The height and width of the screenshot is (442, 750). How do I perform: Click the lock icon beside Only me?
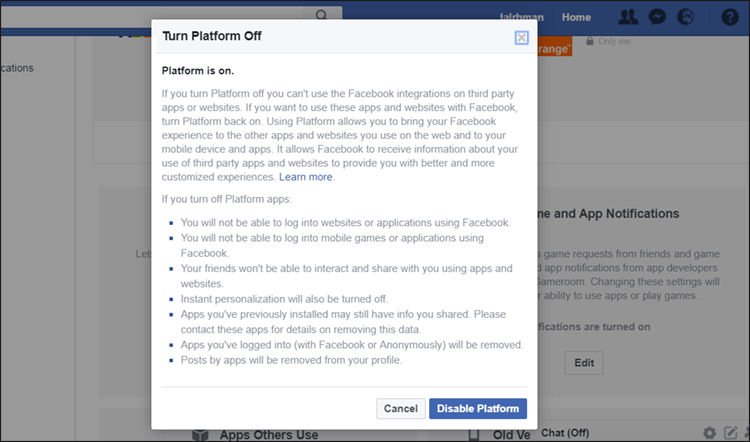coord(591,41)
